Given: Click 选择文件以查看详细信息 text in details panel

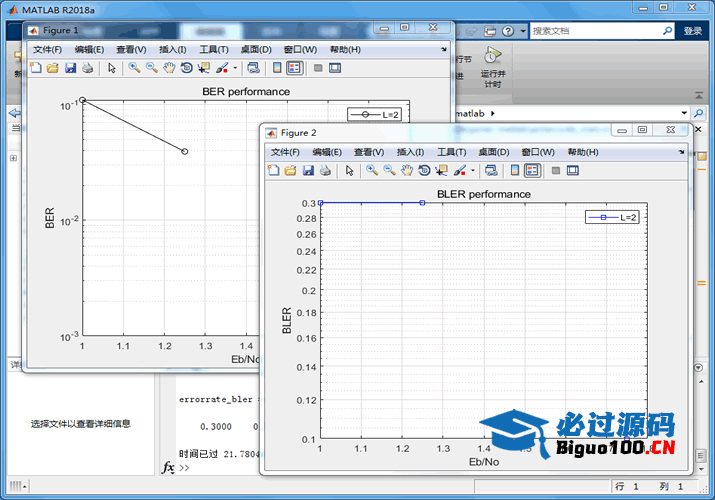Looking at the screenshot, I should click(81, 424).
